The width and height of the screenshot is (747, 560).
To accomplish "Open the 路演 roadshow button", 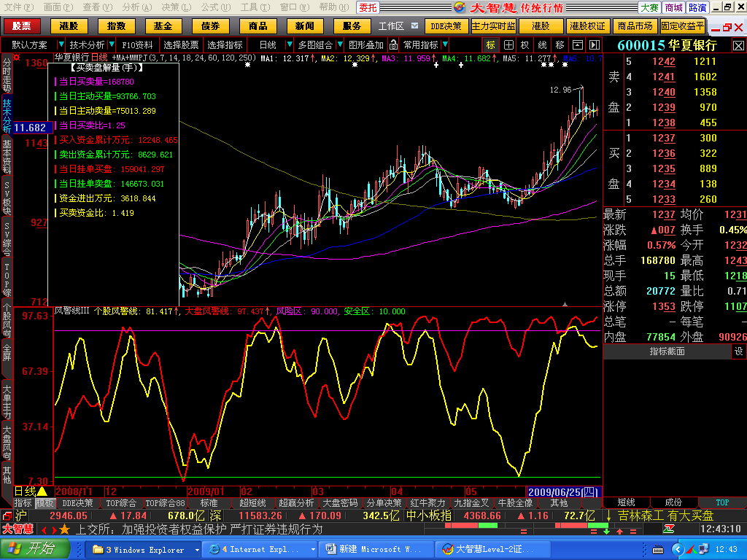I will 697,7.
